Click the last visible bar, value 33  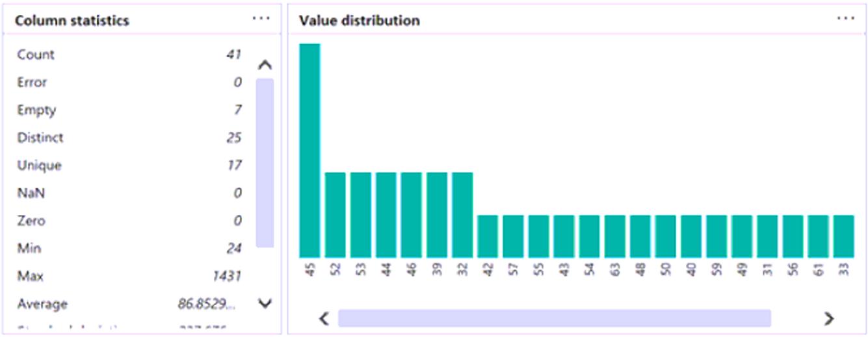click(843, 236)
